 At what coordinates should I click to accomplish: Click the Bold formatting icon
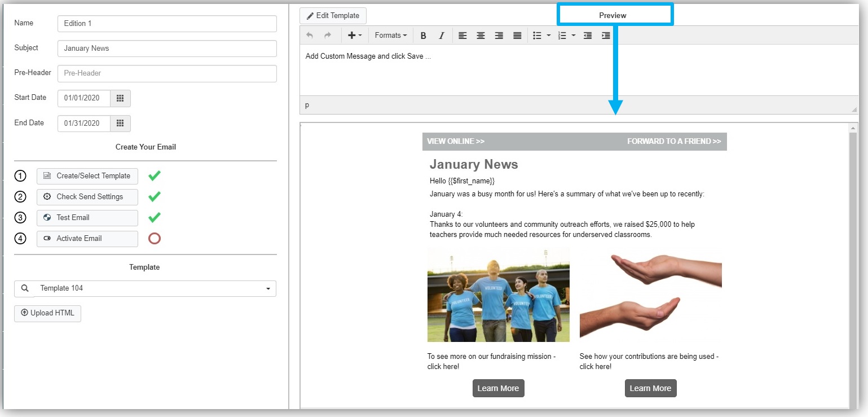click(424, 36)
